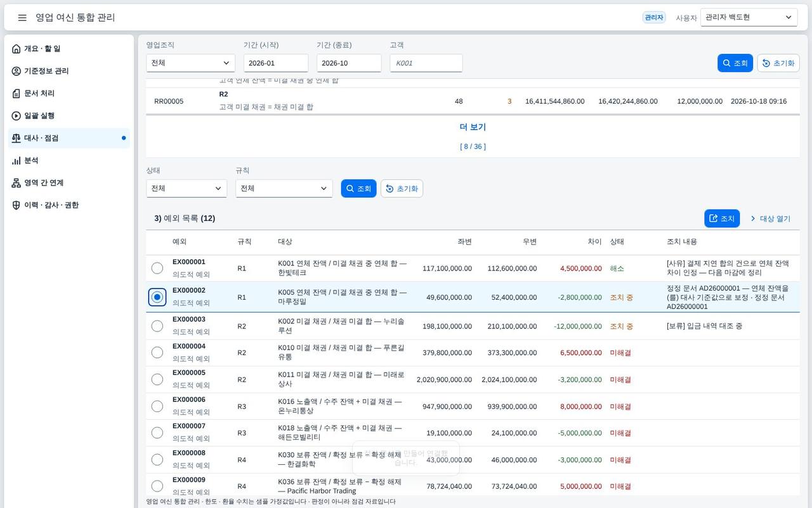
Task: Open the 분석 section
Action: 69,161
